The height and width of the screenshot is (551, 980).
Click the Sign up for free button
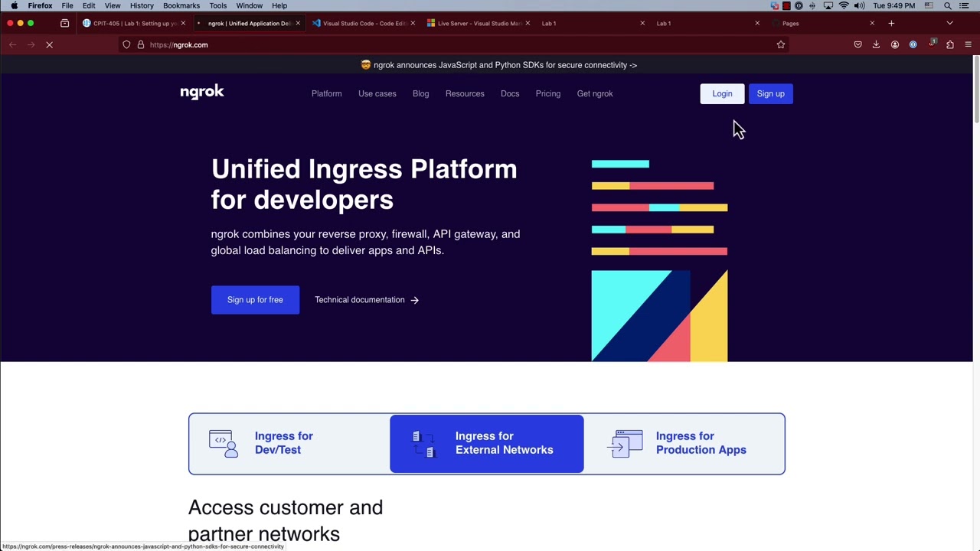(255, 300)
